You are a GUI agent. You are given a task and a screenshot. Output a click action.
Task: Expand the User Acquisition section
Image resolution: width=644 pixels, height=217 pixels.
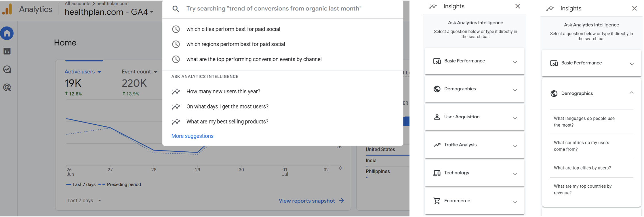pyautogui.click(x=475, y=117)
